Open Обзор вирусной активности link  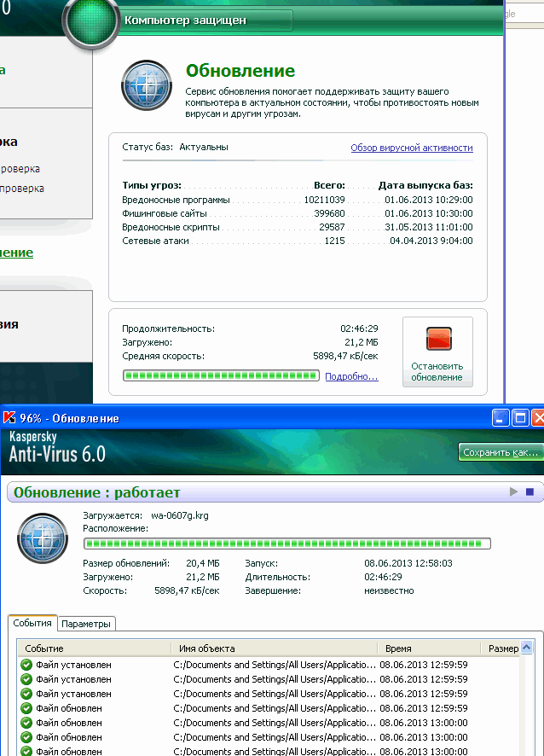click(412, 148)
